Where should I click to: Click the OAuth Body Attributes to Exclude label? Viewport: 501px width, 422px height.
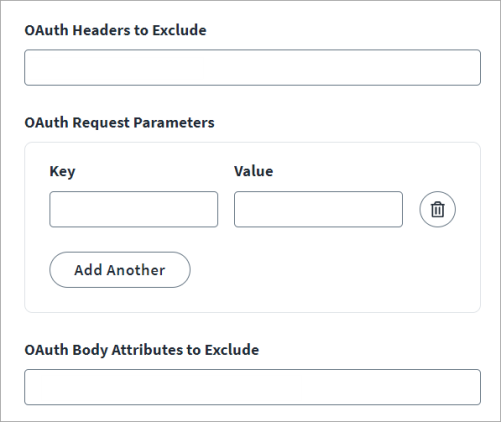click(142, 350)
